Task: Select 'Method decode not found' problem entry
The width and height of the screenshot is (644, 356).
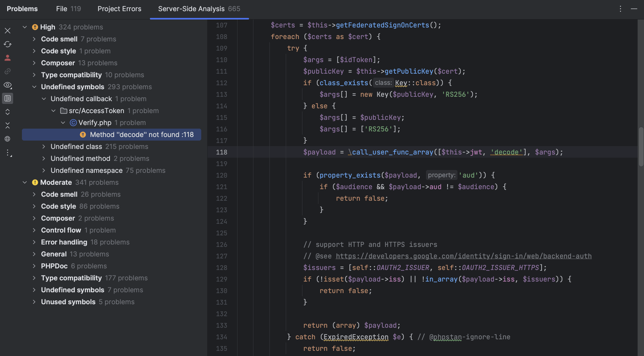Action: click(x=141, y=135)
